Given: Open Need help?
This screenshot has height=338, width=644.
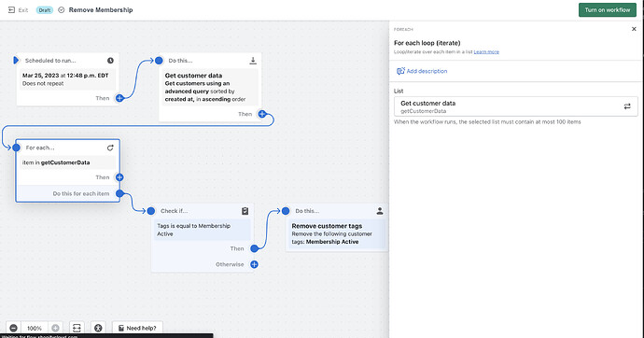Looking at the screenshot, I should [x=137, y=328].
